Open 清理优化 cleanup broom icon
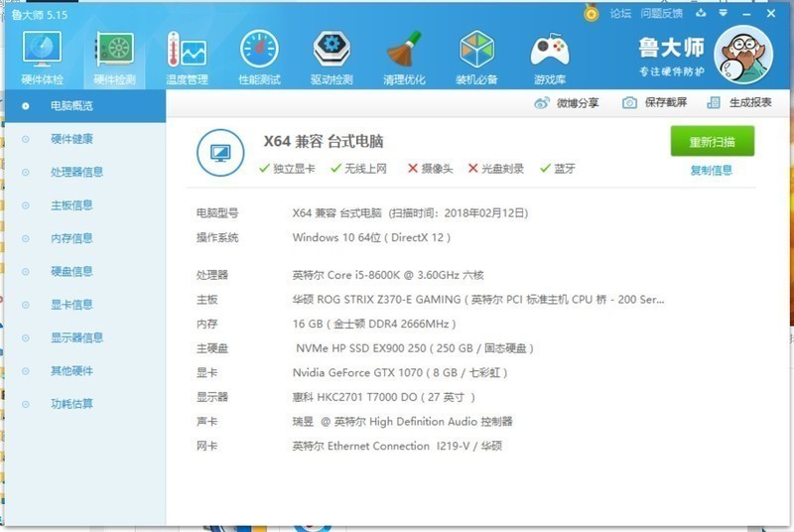794x532 pixels. tap(404, 57)
